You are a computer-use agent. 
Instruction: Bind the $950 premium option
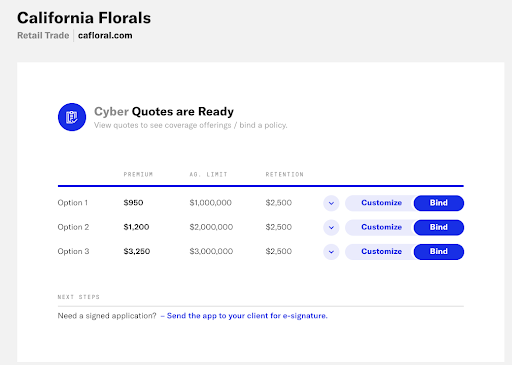(439, 203)
